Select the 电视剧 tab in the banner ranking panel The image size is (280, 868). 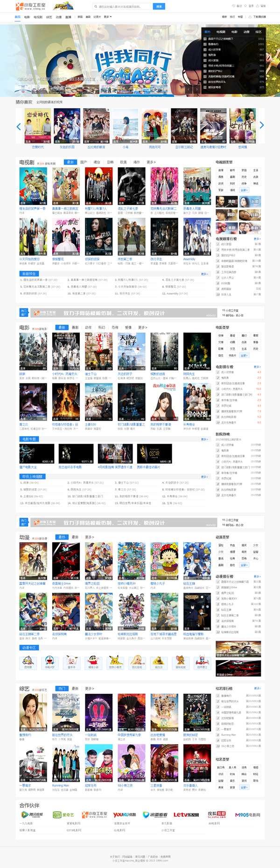[221, 32]
